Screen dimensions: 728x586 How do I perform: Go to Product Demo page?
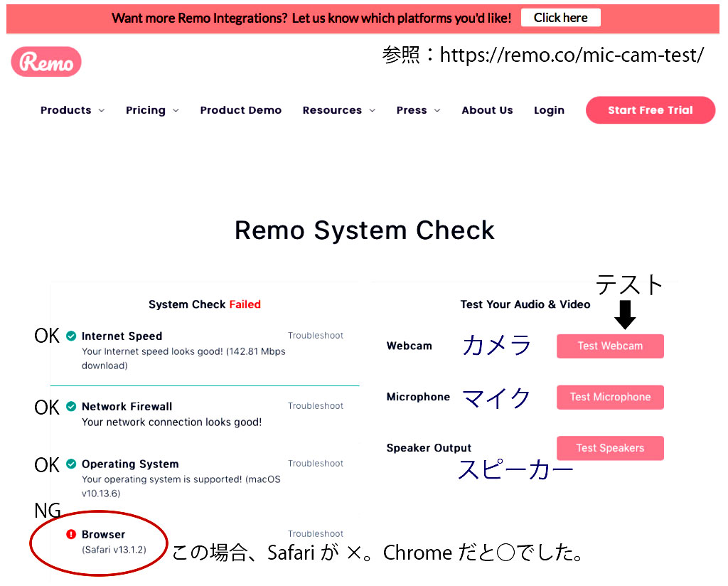tap(241, 110)
